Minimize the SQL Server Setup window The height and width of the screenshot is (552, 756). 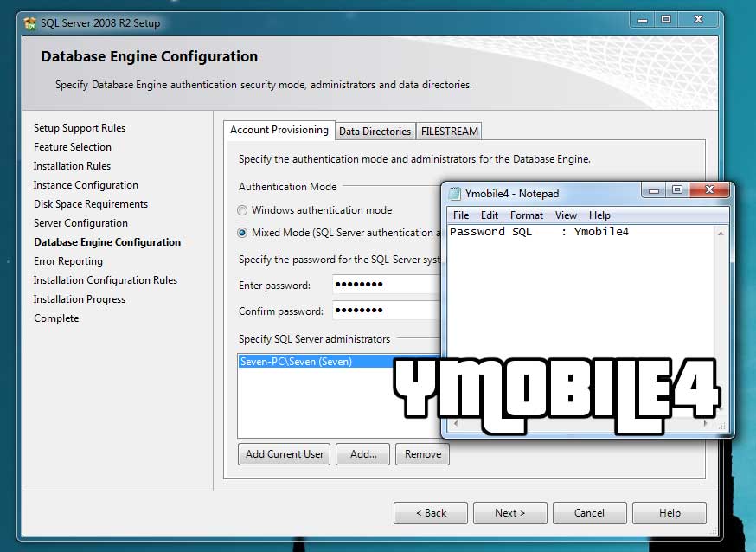coord(642,20)
